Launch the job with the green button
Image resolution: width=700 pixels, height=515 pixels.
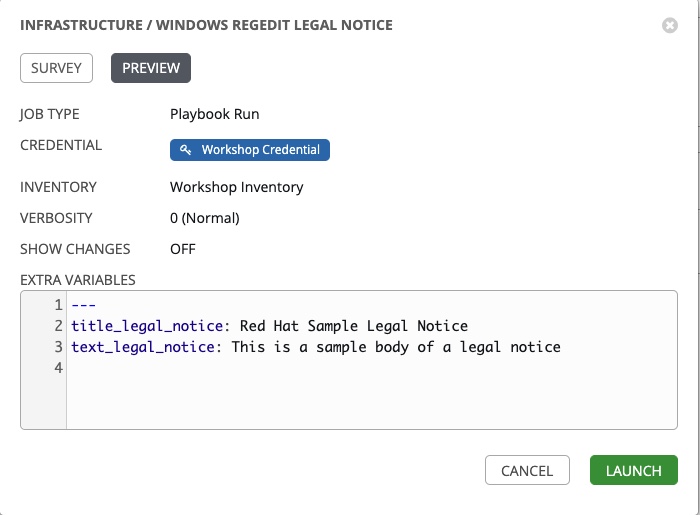634,470
